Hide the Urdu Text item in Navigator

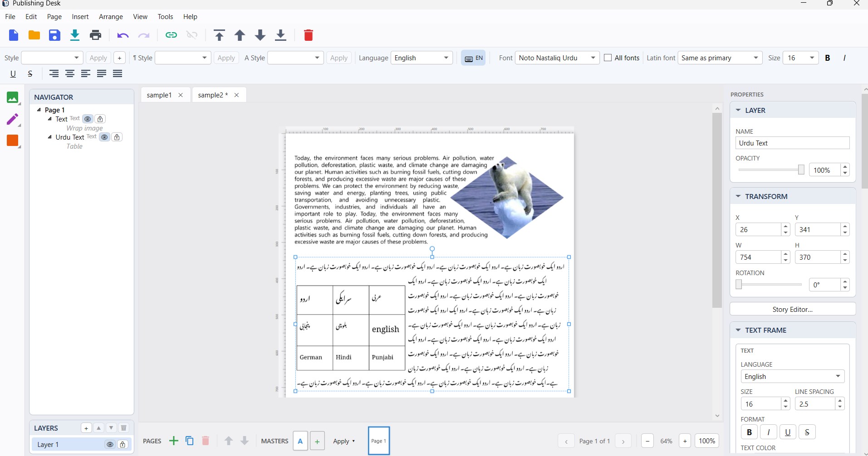[x=105, y=137]
